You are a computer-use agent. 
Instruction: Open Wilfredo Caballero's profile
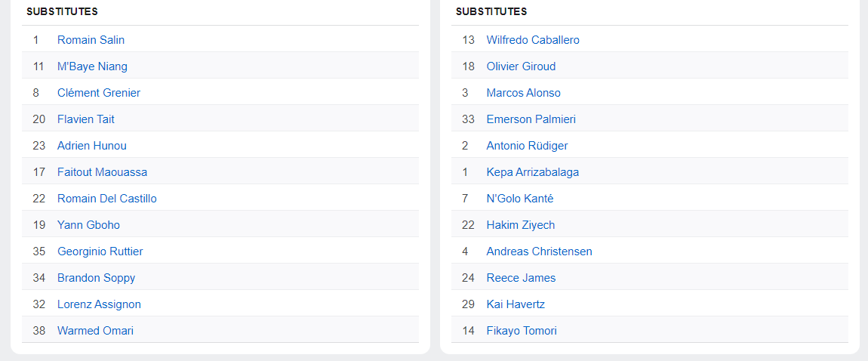[x=533, y=40]
